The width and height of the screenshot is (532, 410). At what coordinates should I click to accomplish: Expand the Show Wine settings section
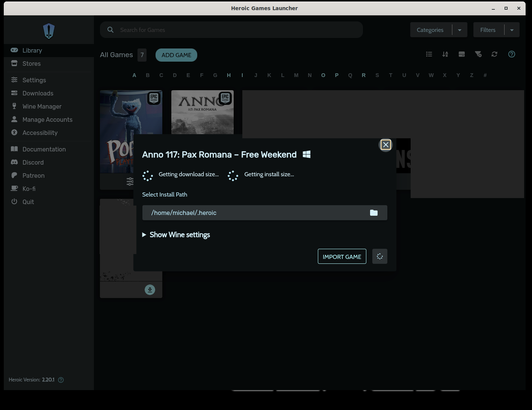(x=176, y=235)
